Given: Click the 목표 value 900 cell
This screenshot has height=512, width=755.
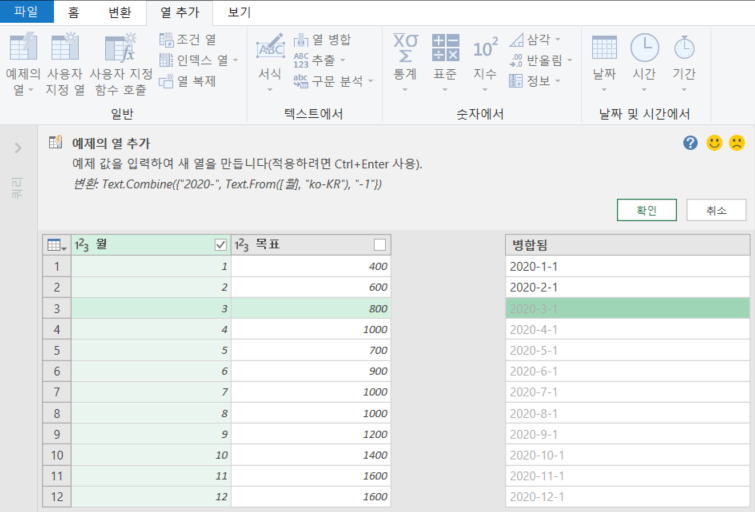Looking at the screenshot, I should pos(311,371).
